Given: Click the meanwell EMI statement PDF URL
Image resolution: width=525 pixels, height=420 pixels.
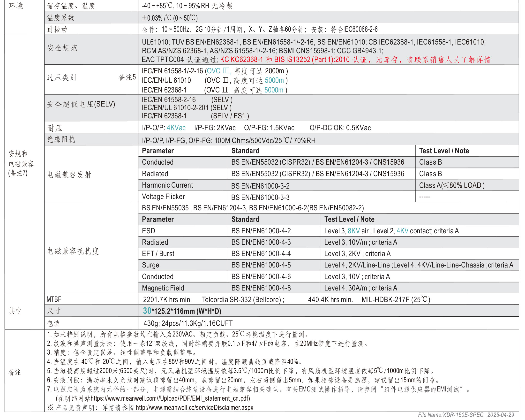Looking at the screenshot, I should (170, 398).
